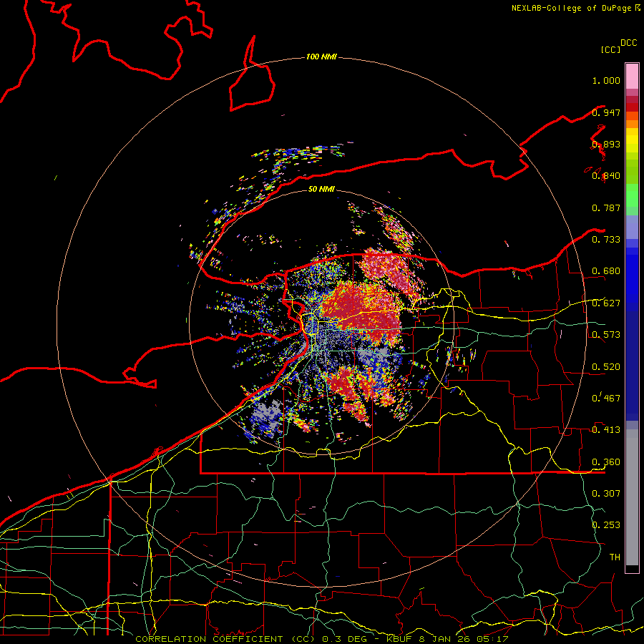644x644 pixels.
Task: Select the 0.307 scale value
Action: pyautogui.click(x=606, y=494)
